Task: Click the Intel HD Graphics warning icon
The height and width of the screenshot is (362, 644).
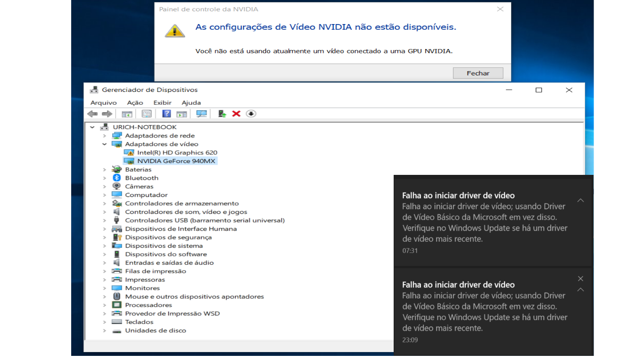Action: point(129,152)
